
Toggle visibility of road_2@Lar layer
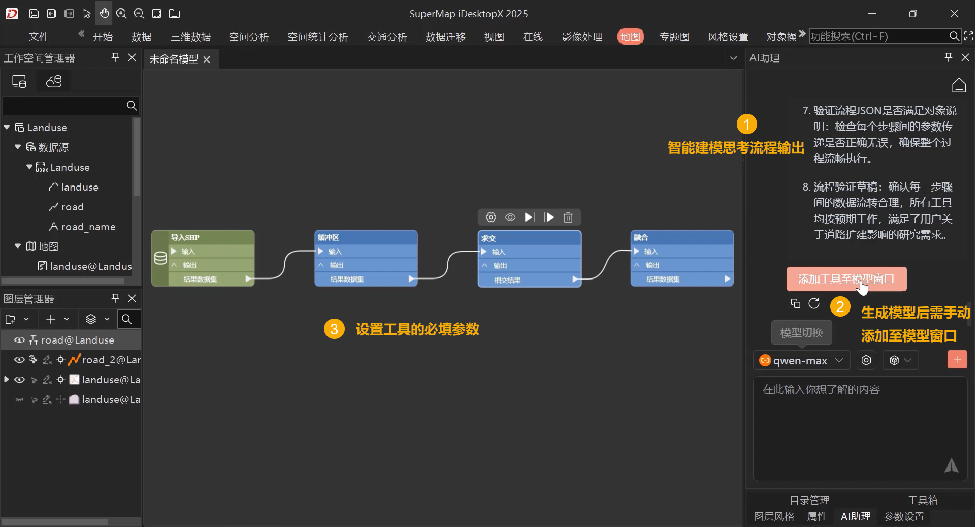click(x=19, y=360)
